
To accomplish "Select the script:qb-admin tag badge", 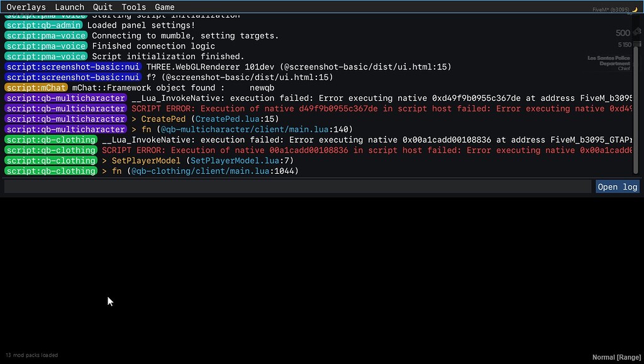I will click(x=43, y=25).
